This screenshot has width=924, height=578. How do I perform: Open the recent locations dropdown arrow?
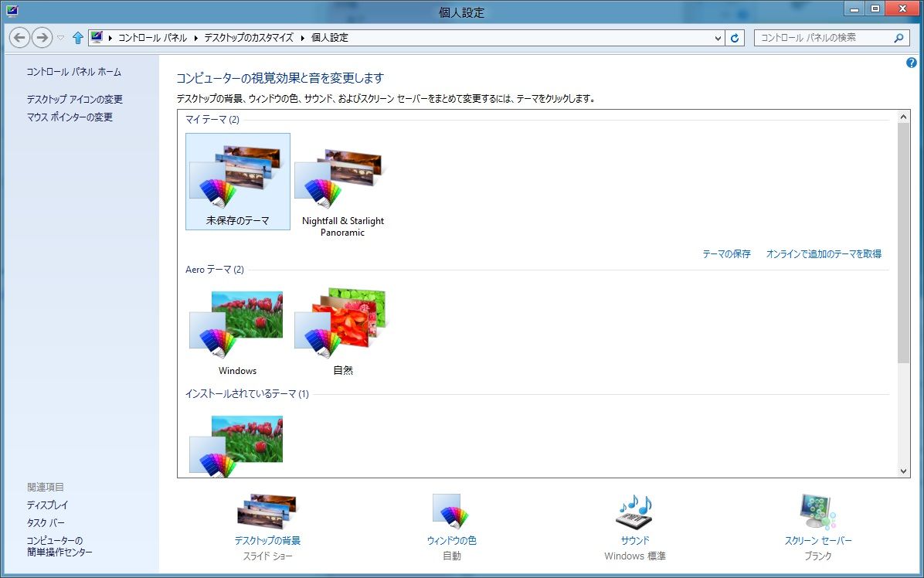tap(60, 38)
